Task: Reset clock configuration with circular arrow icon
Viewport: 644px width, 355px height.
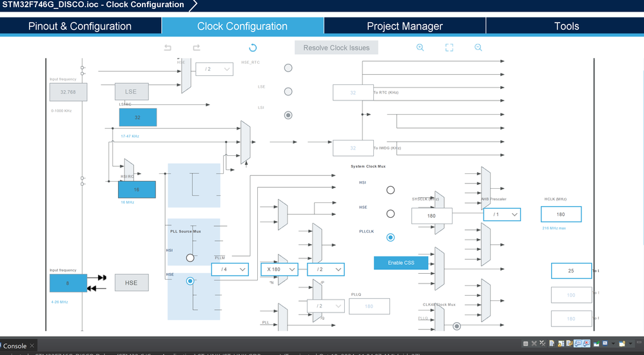Action: [x=253, y=48]
